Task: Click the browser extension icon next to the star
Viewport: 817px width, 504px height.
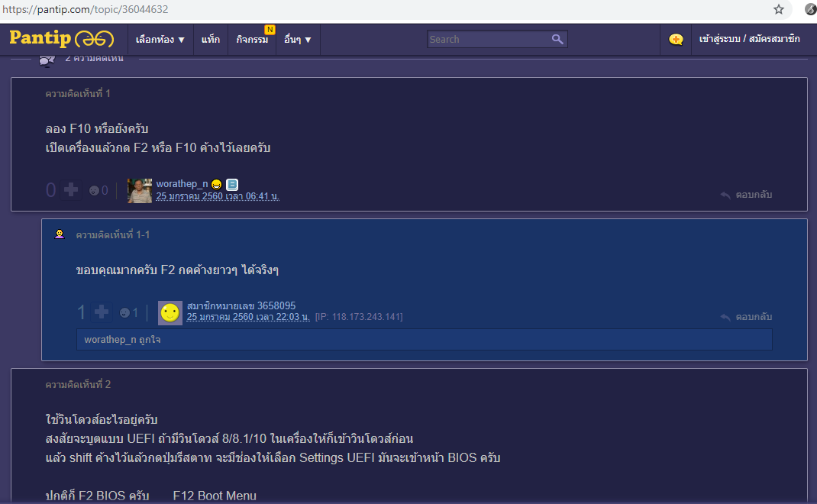Action: [x=809, y=9]
